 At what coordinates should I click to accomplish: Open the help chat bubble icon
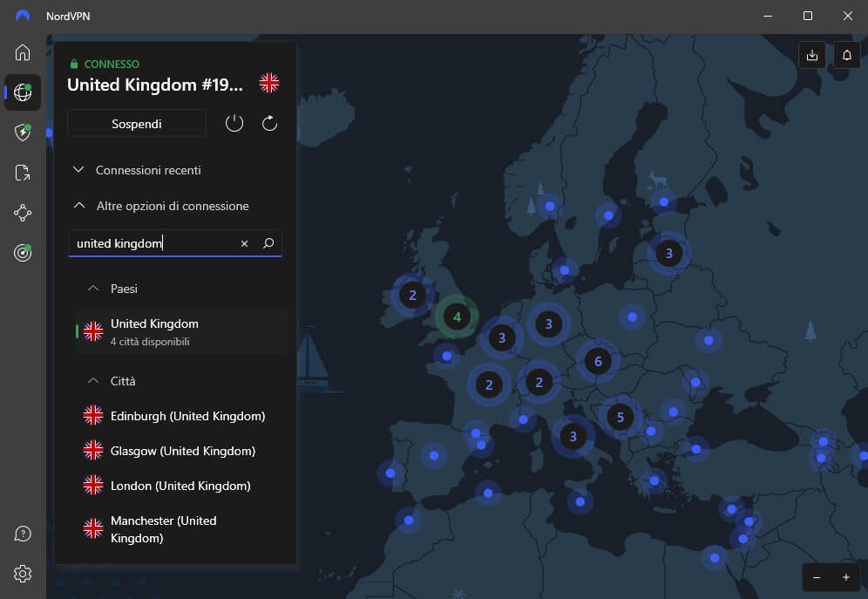coord(23,534)
